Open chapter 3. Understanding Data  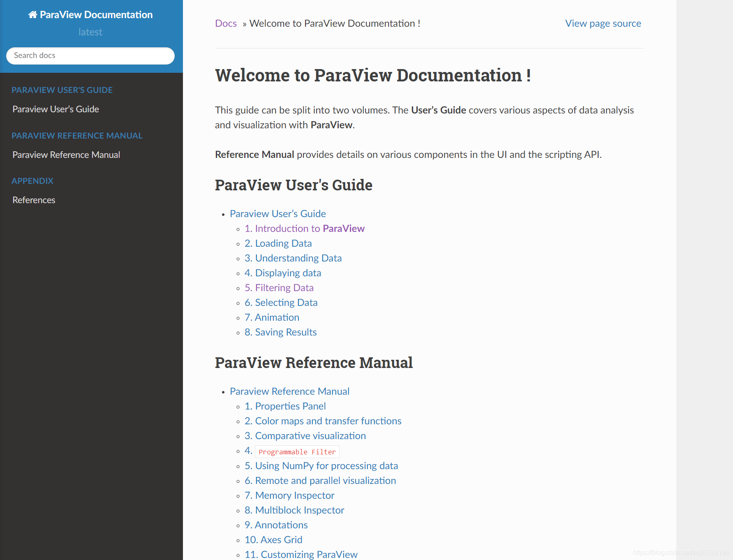pyautogui.click(x=293, y=258)
